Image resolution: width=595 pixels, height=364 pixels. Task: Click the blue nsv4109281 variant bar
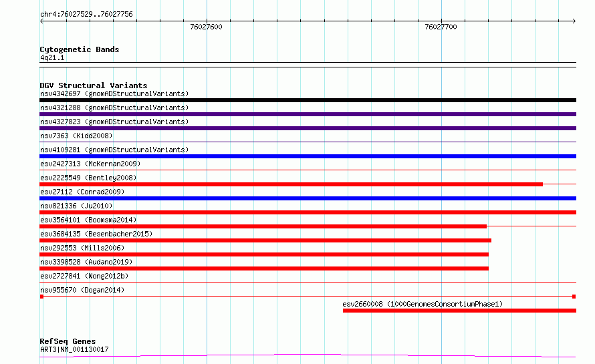tap(308, 156)
